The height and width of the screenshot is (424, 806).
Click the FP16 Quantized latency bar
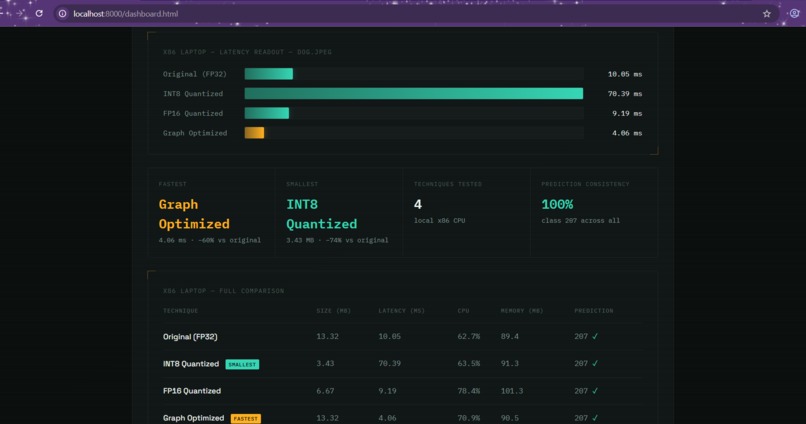(x=266, y=113)
